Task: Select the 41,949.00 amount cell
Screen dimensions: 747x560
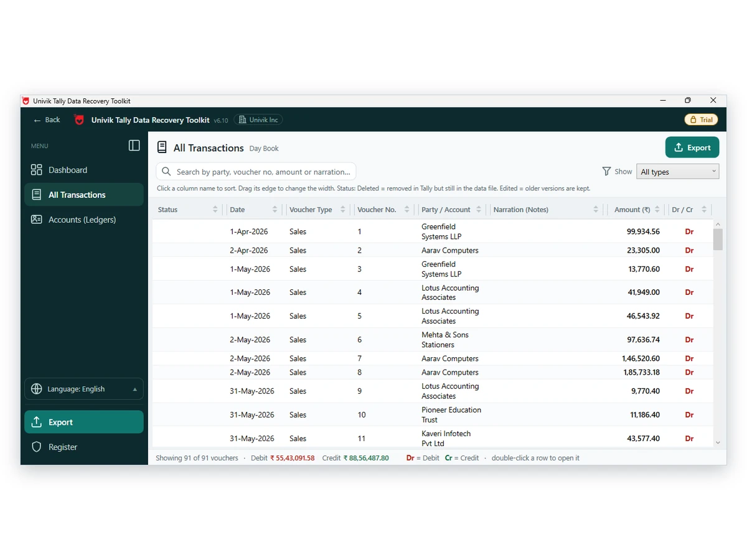Action: tap(644, 292)
